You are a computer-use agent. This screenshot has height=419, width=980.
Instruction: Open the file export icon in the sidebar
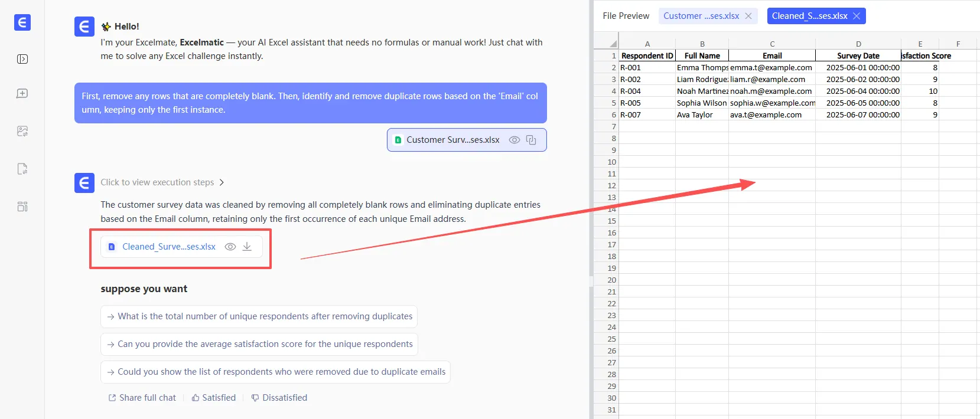(x=22, y=169)
